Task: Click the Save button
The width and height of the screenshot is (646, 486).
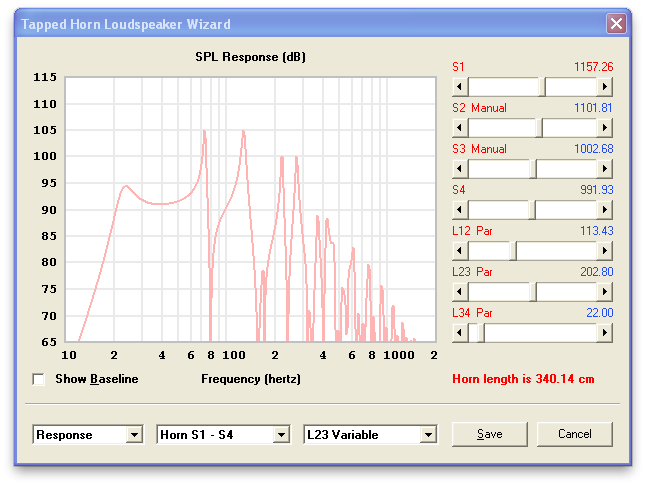Action: tap(490, 434)
